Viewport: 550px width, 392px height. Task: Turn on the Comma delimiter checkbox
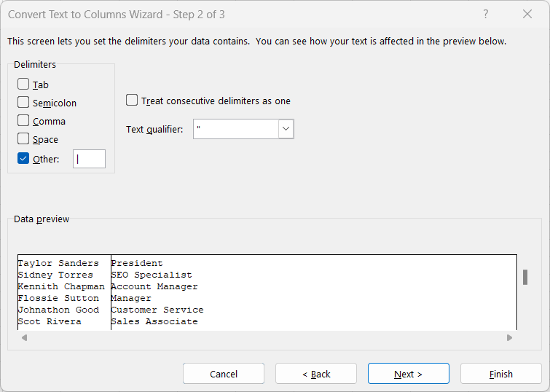tap(24, 121)
